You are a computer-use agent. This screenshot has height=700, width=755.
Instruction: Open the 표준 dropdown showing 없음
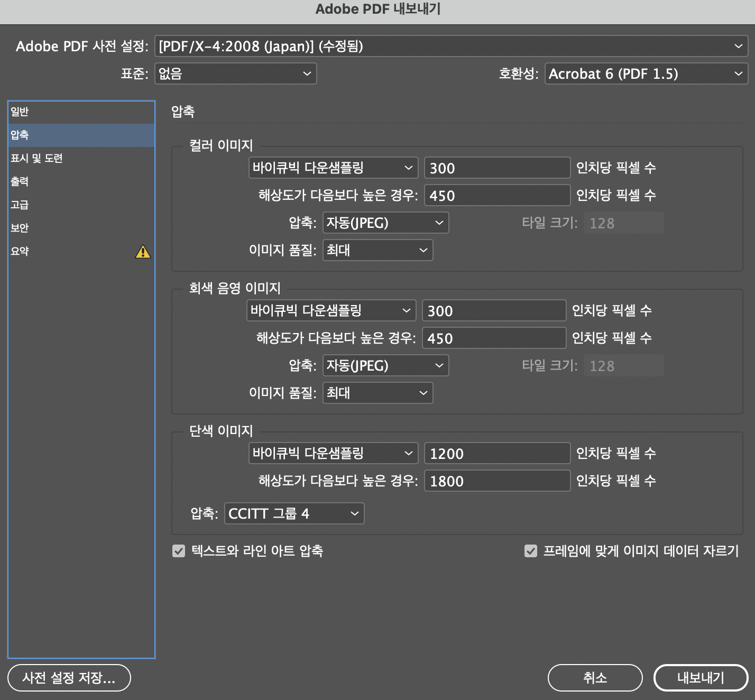pyautogui.click(x=235, y=73)
